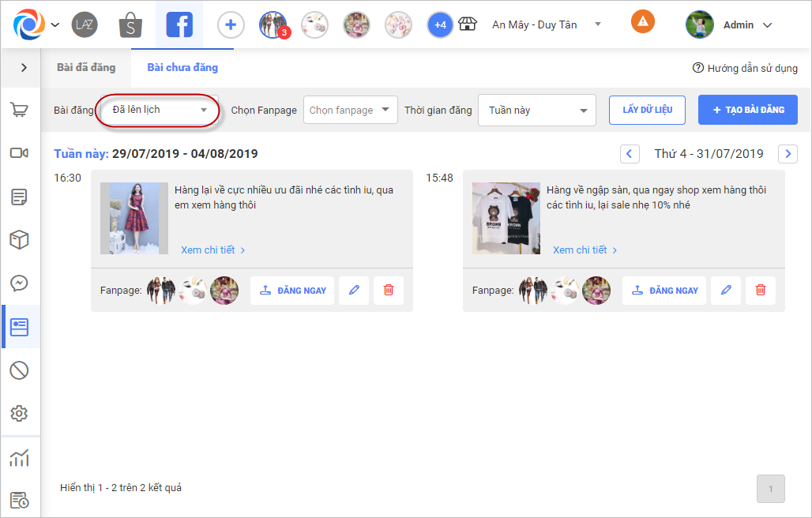Go to page 1 in pagination
812x518 pixels.
tap(771, 489)
